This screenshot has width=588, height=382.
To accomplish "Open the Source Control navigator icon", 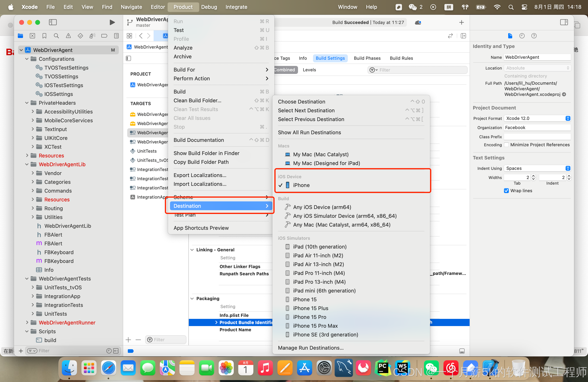I will [32, 36].
